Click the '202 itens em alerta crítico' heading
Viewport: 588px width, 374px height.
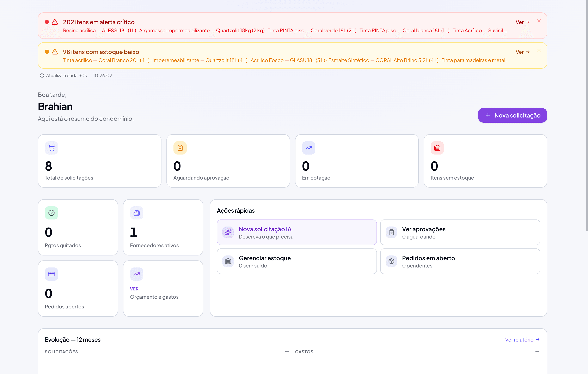click(x=99, y=22)
